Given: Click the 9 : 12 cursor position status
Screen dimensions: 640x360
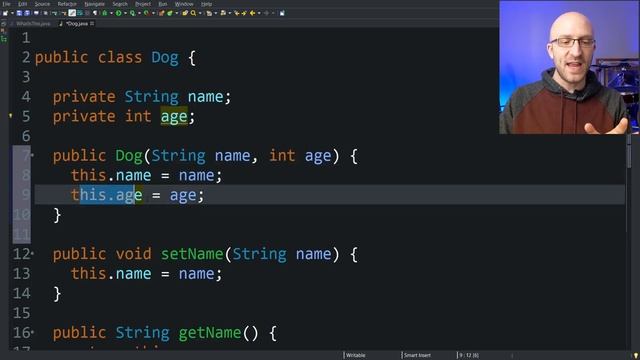Looking at the screenshot, I should tap(469, 355).
